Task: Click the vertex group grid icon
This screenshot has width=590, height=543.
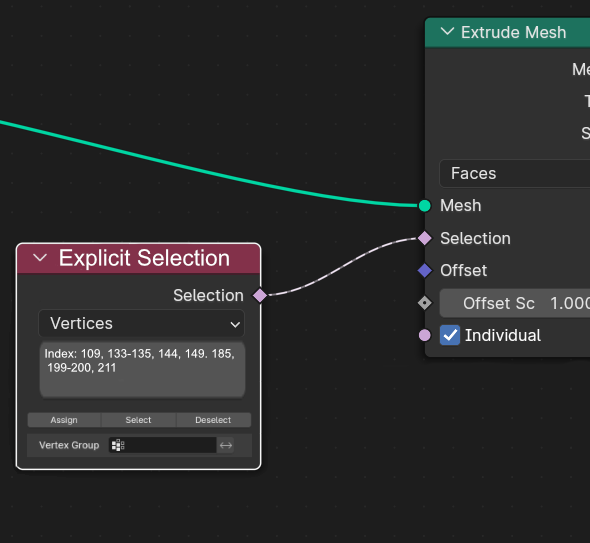Action: pyautogui.click(x=118, y=445)
